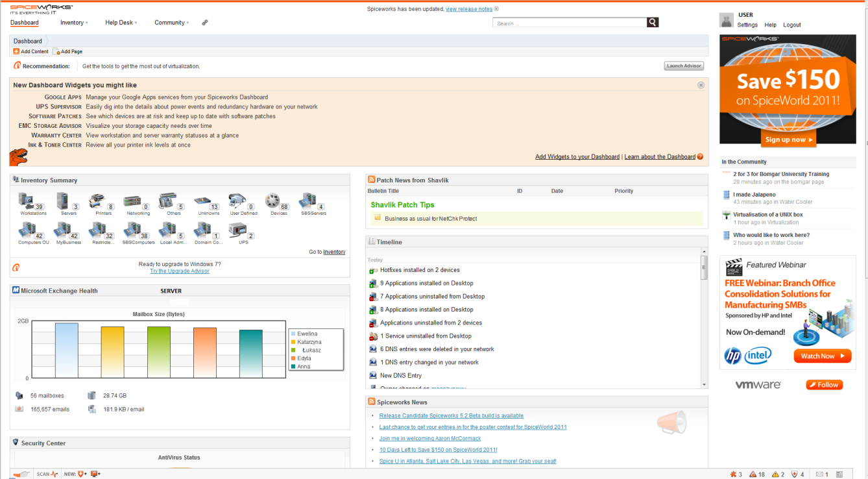Click Try the Upgrade Advisor link
The height and width of the screenshot is (479, 868).
pyautogui.click(x=180, y=271)
